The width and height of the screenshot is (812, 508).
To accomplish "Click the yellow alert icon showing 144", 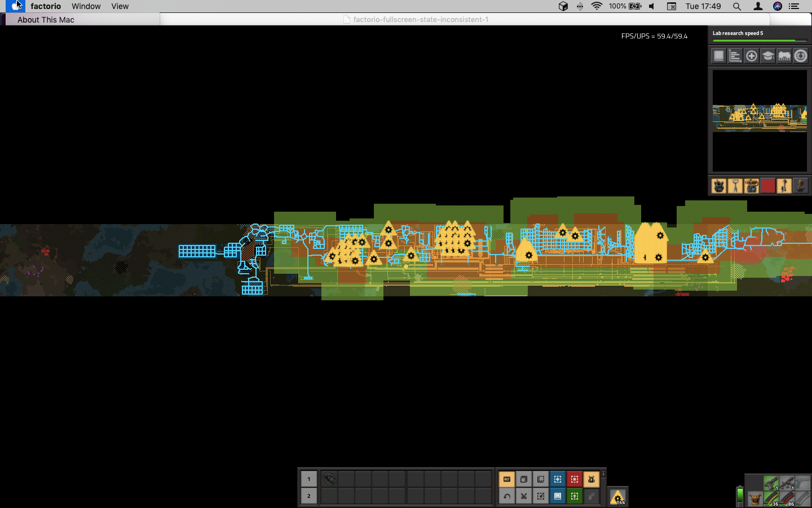I will (x=618, y=497).
